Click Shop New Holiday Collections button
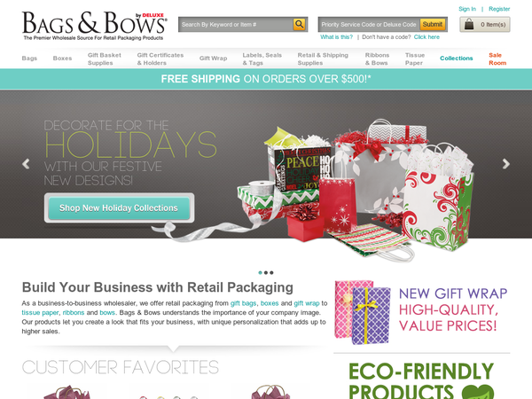 coord(119,208)
